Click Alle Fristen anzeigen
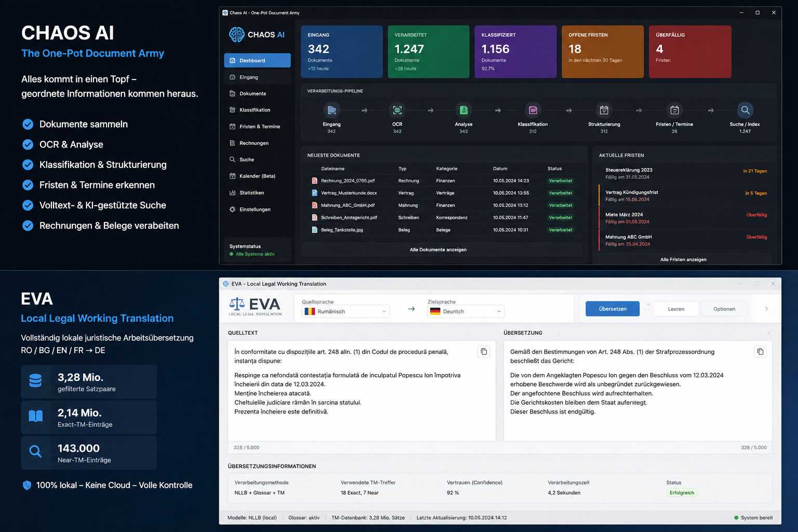The image size is (798, 532). coord(683,260)
